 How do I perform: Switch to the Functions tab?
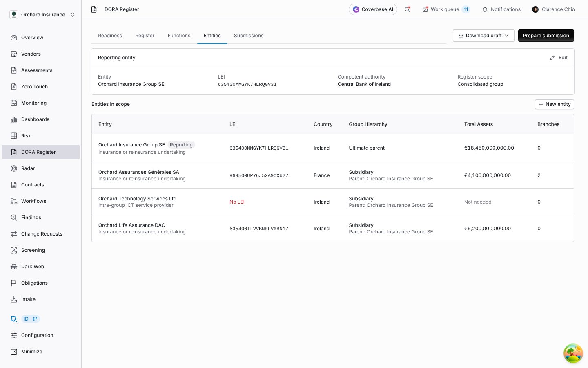(179, 36)
